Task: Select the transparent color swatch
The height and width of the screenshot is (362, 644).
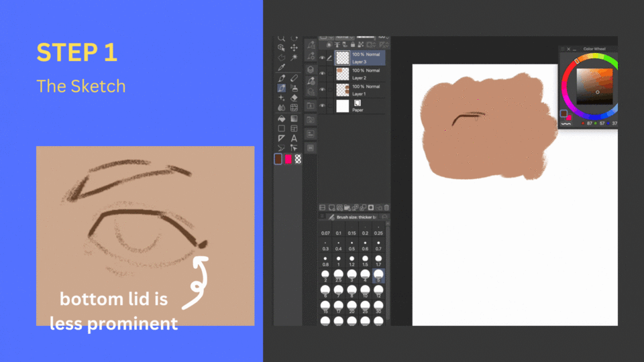Action: coord(298,160)
